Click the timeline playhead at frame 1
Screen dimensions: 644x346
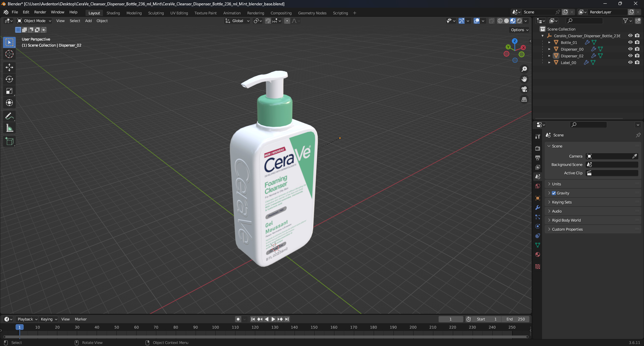pyautogui.click(x=19, y=327)
